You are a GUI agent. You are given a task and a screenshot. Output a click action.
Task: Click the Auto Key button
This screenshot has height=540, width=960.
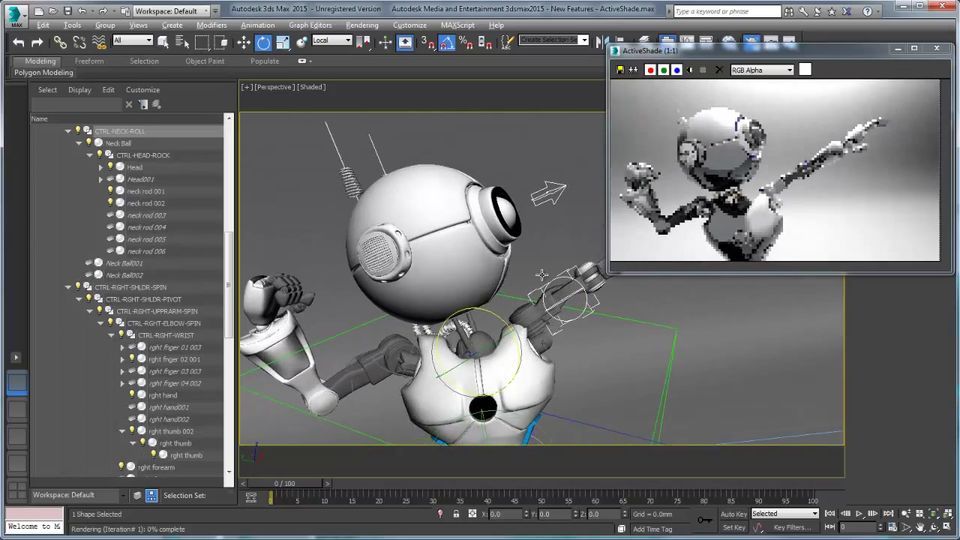click(733, 514)
